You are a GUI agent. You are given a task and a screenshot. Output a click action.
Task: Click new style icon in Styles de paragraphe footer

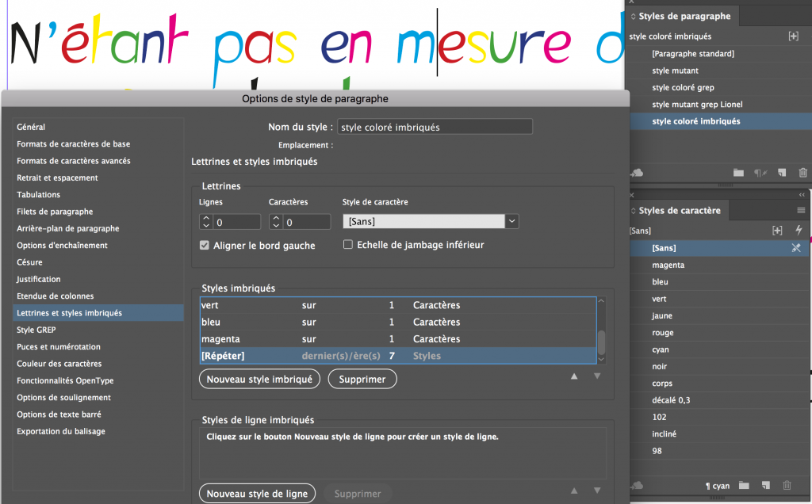pyautogui.click(x=781, y=173)
